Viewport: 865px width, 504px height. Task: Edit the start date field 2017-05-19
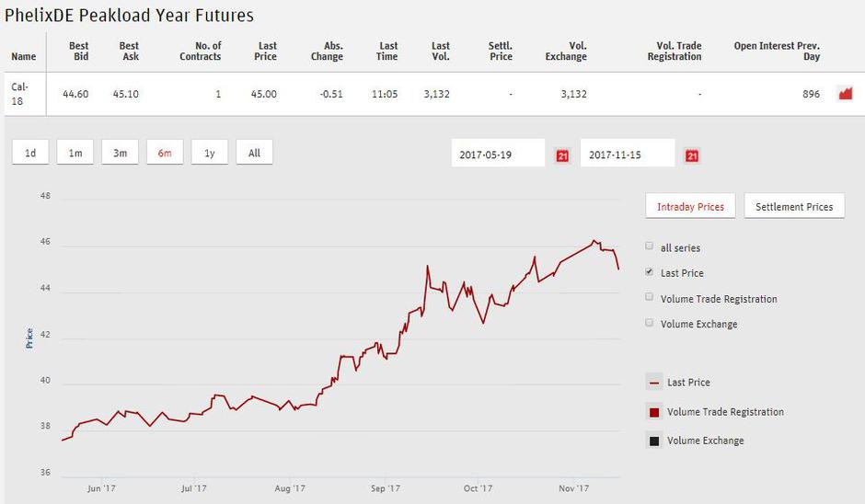(499, 155)
